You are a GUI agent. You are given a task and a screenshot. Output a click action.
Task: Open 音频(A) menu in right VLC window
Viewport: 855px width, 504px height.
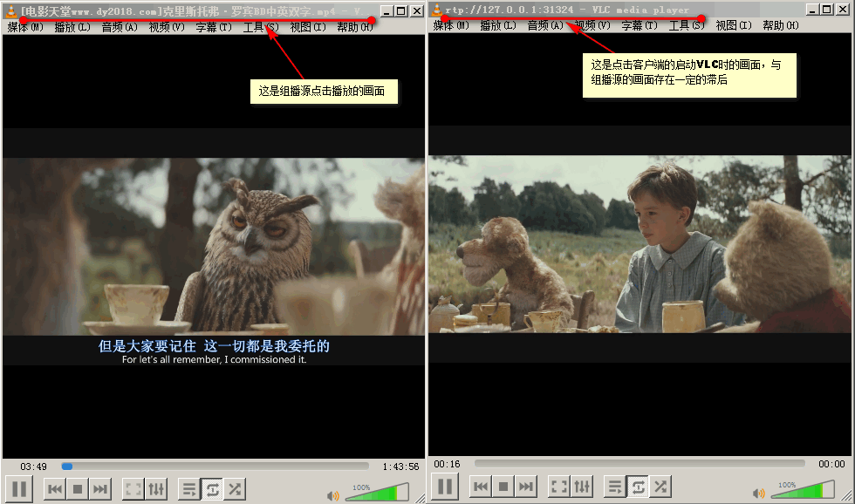(545, 25)
